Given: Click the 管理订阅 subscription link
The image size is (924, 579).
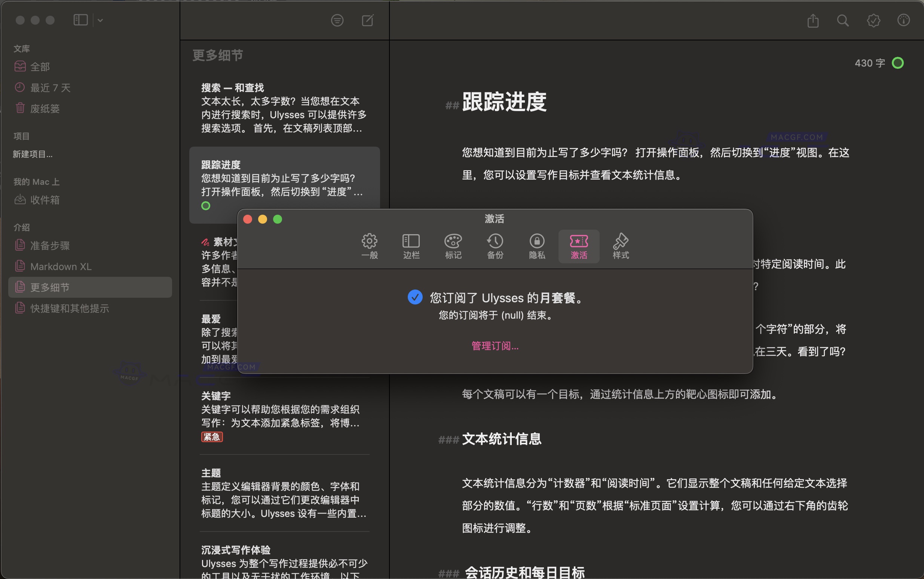Looking at the screenshot, I should pyautogui.click(x=494, y=346).
